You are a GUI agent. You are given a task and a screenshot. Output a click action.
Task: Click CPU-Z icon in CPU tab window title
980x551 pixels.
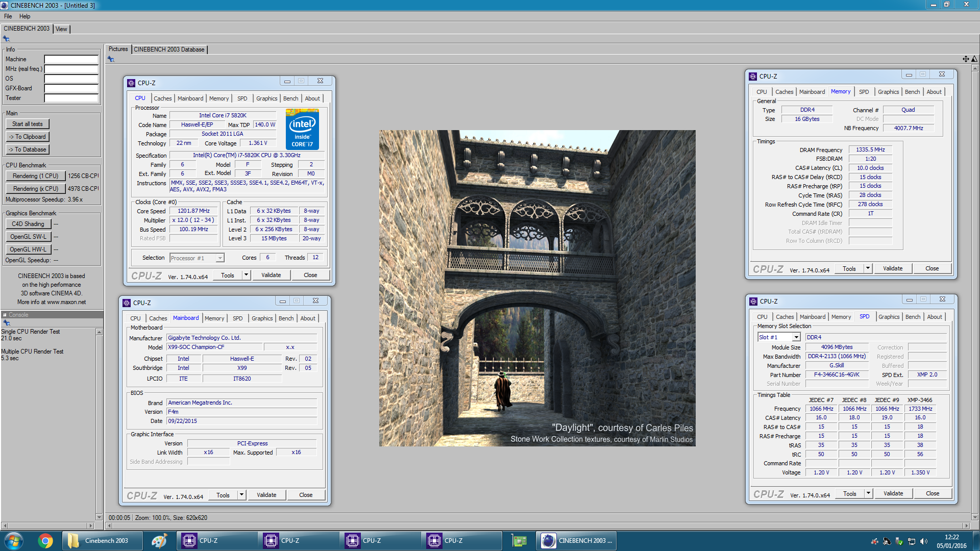131,83
